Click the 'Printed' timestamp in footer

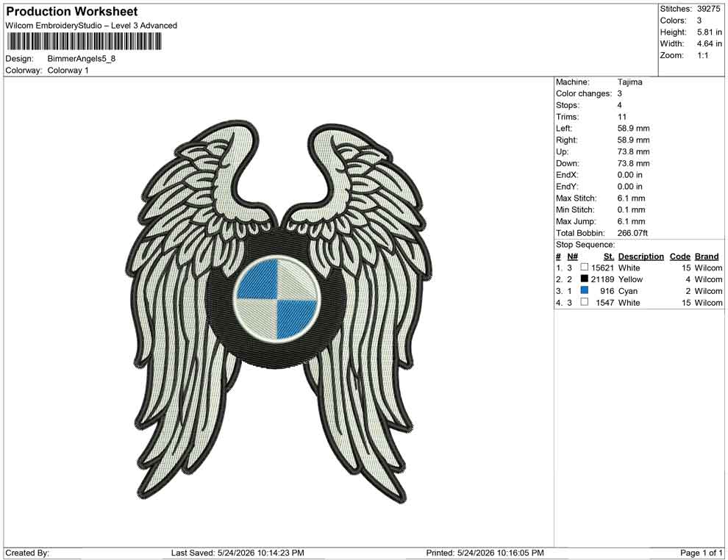pyautogui.click(x=485, y=553)
